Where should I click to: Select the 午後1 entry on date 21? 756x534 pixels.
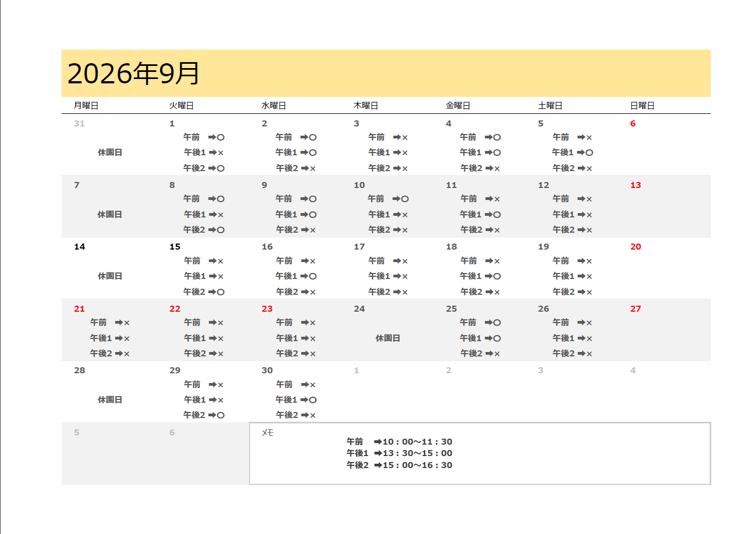point(110,338)
